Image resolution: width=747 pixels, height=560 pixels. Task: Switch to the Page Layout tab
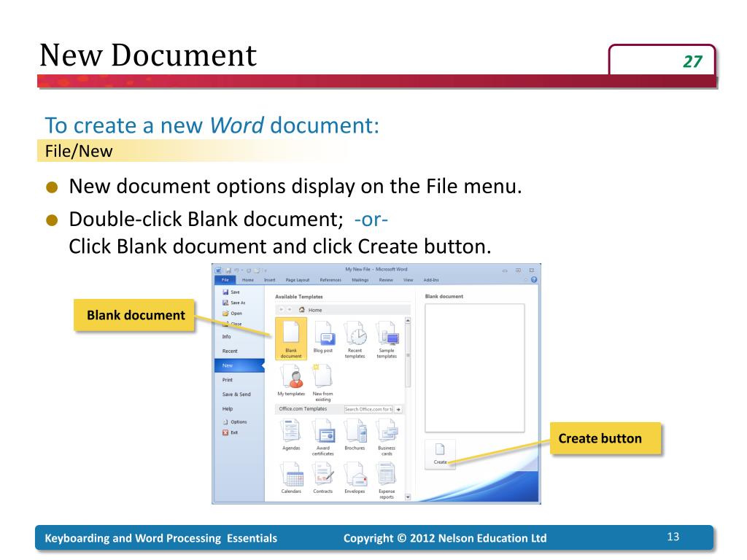298,280
